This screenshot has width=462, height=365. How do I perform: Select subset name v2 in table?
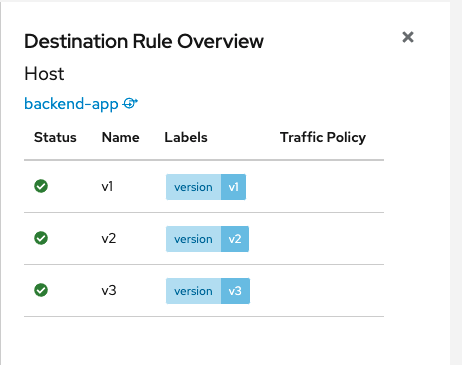(109, 238)
